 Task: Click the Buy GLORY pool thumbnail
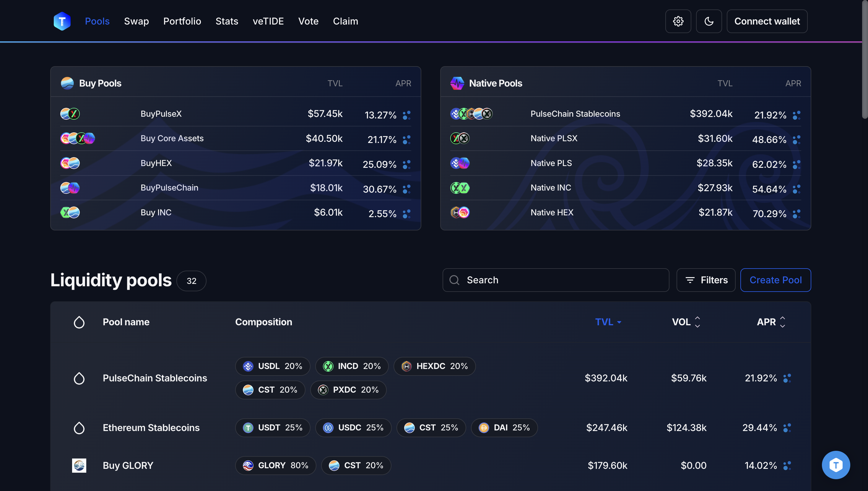[79, 465]
